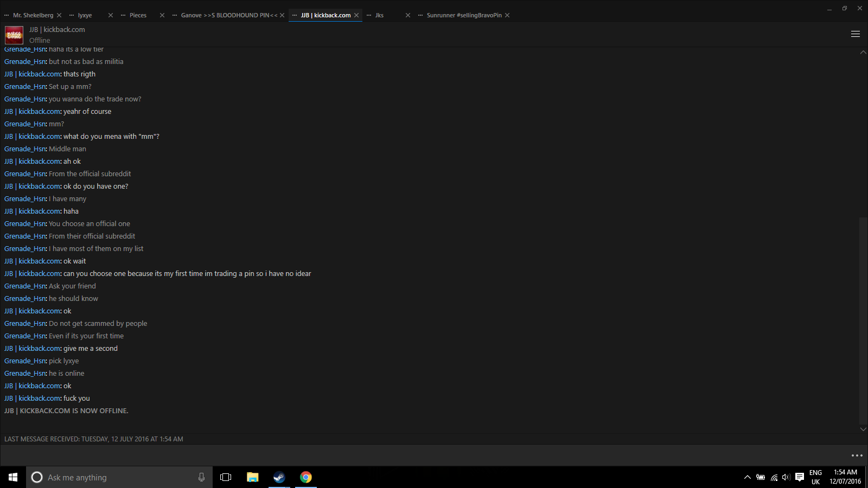Open Google Chrome from the taskbar

tap(306, 477)
